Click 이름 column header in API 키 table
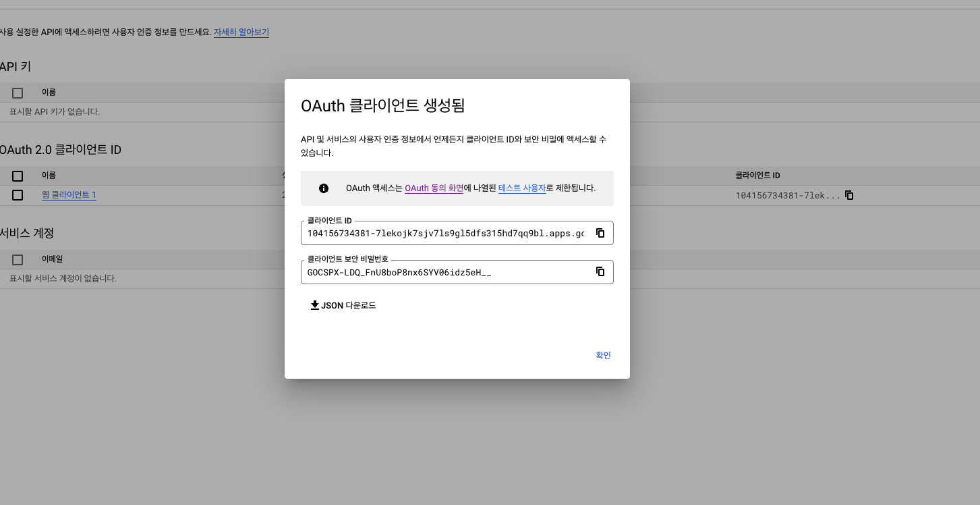Image resolution: width=980 pixels, height=505 pixels. pyautogui.click(x=49, y=92)
